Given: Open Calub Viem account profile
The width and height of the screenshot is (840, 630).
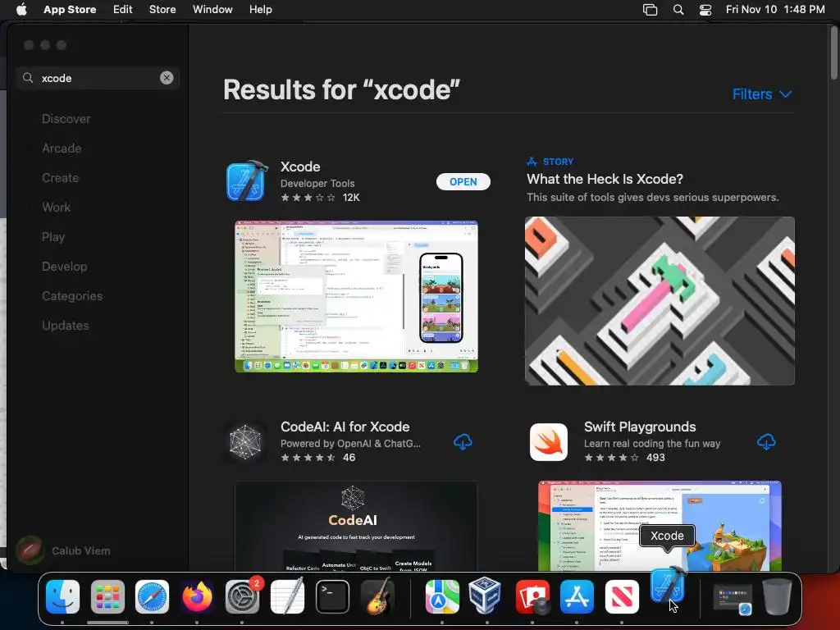Looking at the screenshot, I should point(63,550).
